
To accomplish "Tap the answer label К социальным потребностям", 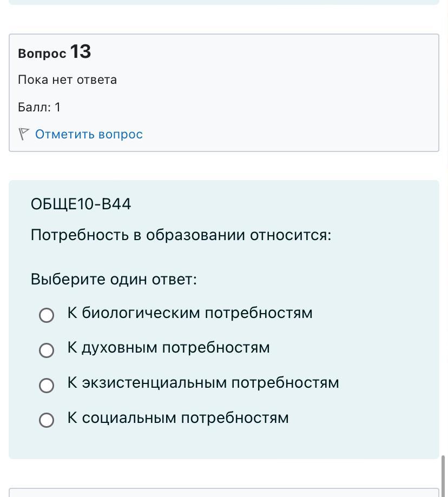I will (178, 418).
